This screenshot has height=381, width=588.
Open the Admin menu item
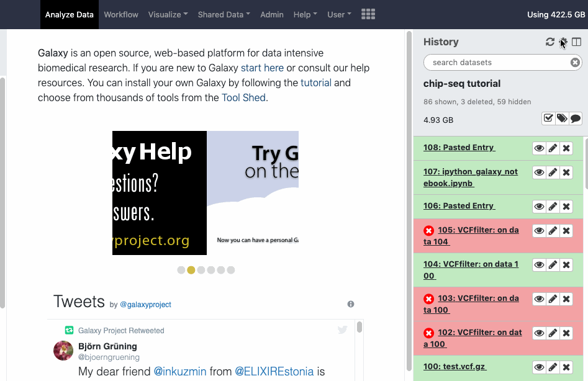tap(272, 14)
